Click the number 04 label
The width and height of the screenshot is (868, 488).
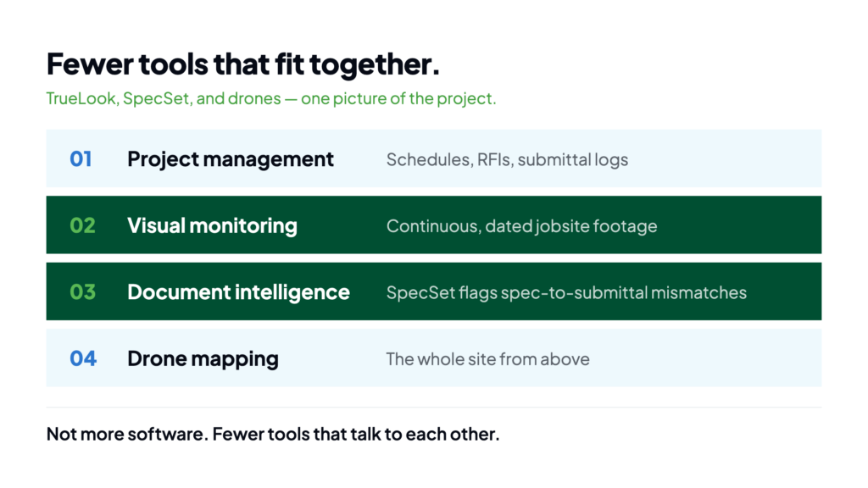pyautogui.click(x=83, y=358)
